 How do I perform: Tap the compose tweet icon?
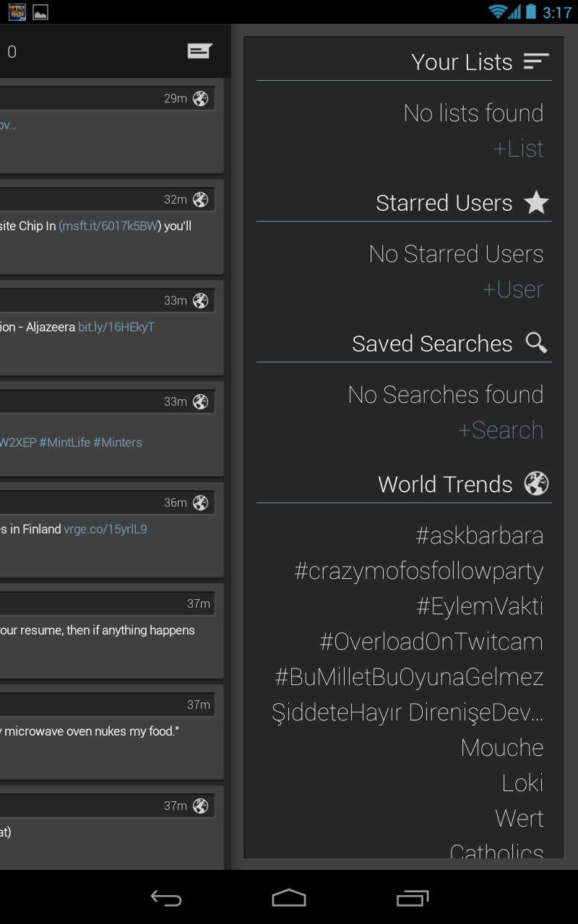pos(199,51)
